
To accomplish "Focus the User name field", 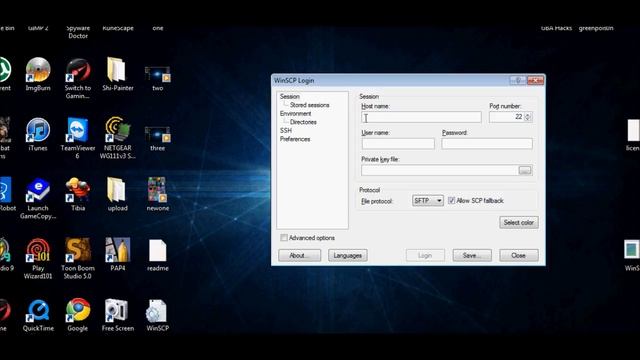I will pyautogui.click(x=398, y=144).
